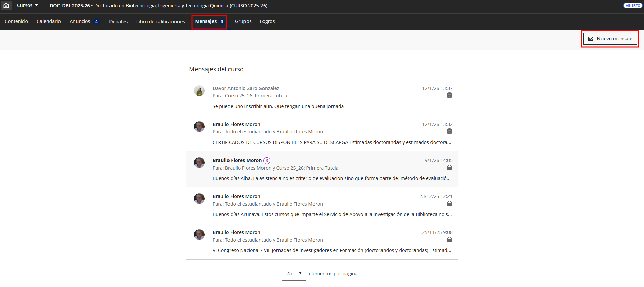
Task: Expand the elements per page selector
Action: coord(294,273)
